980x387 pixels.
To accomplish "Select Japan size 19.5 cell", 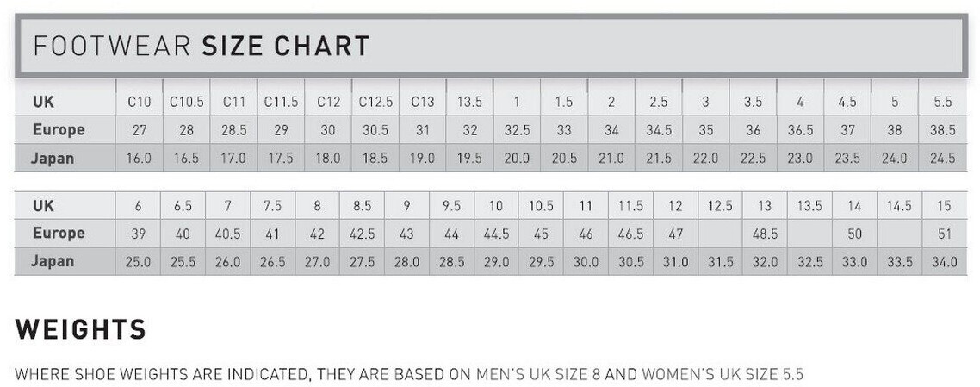I will (x=469, y=159).
